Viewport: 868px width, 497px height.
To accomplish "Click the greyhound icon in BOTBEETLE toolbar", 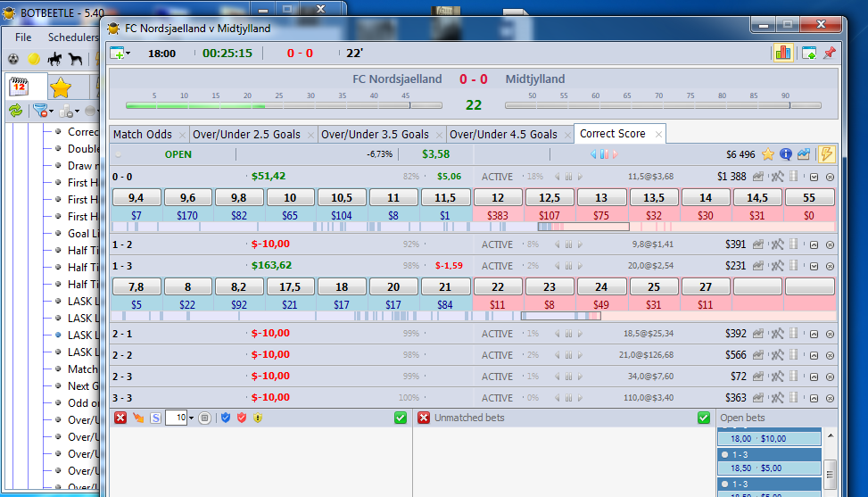I will click(75, 59).
